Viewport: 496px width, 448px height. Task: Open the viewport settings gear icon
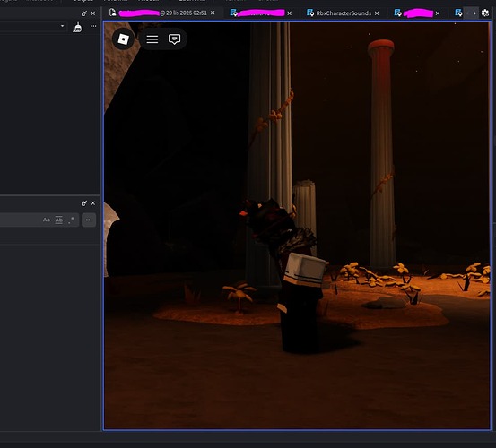coord(485,13)
